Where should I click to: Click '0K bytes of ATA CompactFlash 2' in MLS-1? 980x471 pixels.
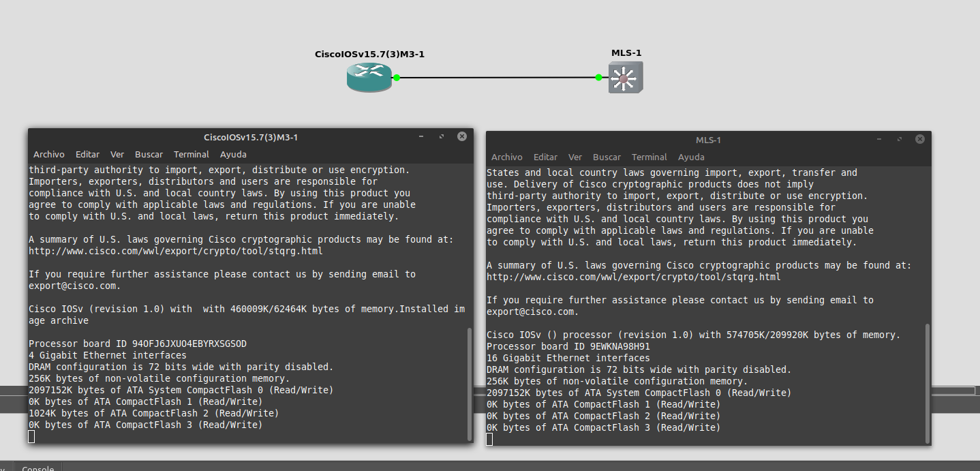click(604, 416)
